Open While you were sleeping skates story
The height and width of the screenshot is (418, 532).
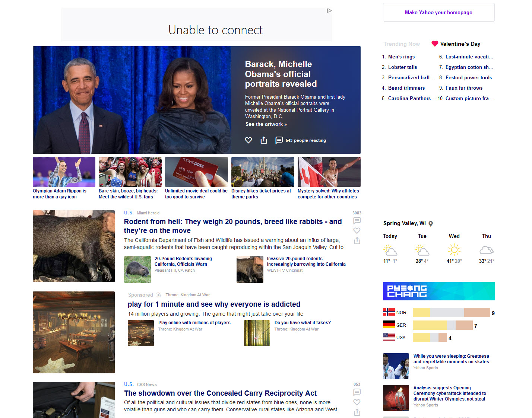(x=451, y=359)
